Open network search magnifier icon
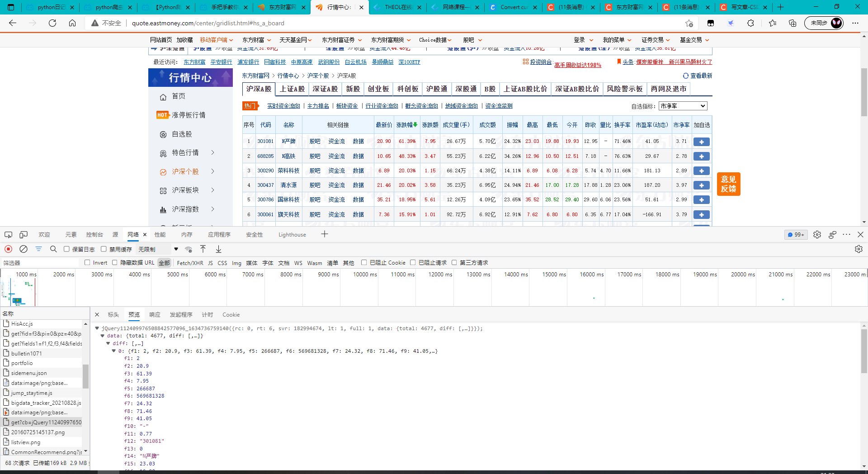 (x=53, y=249)
